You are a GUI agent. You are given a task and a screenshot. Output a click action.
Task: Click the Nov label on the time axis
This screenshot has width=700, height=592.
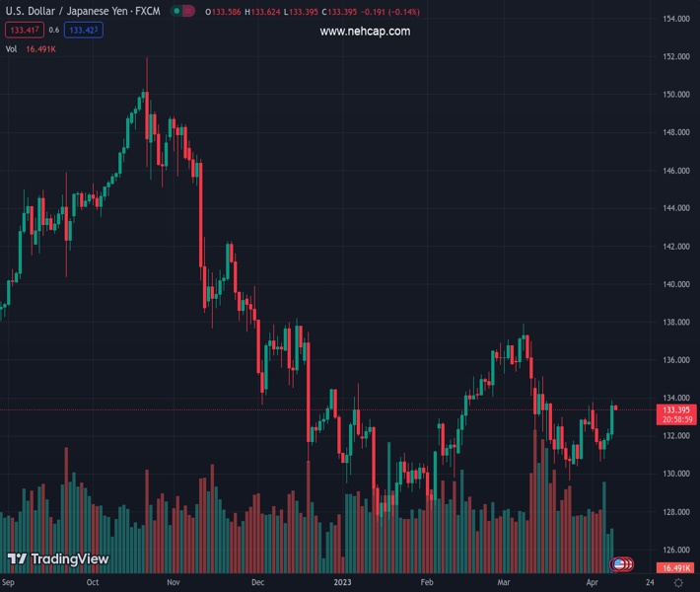coord(175,583)
